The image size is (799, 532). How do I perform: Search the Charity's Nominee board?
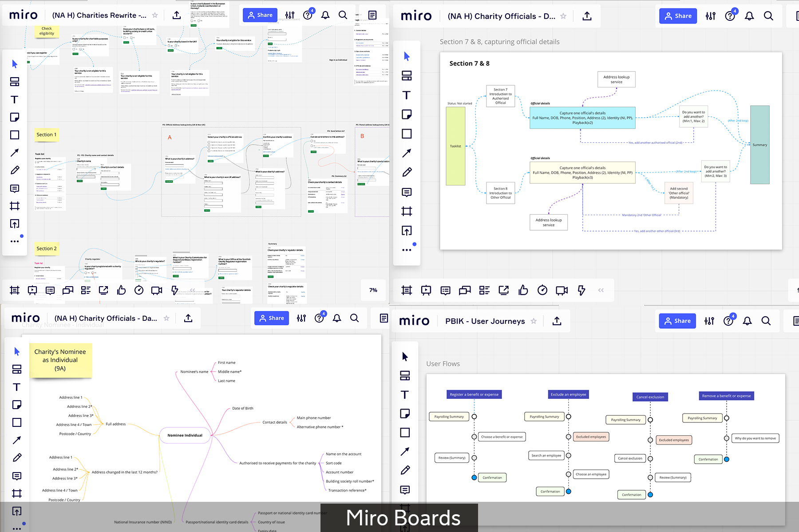354,318
